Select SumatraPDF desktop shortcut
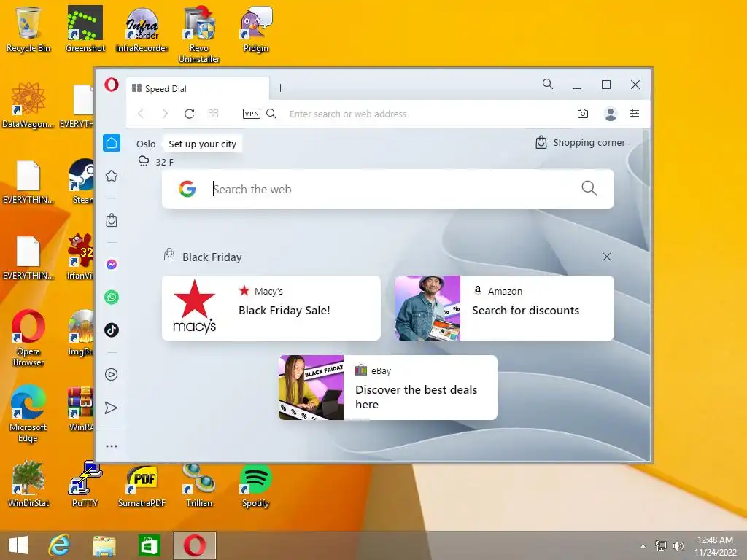Screen dimensions: 747x560 coord(142,484)
